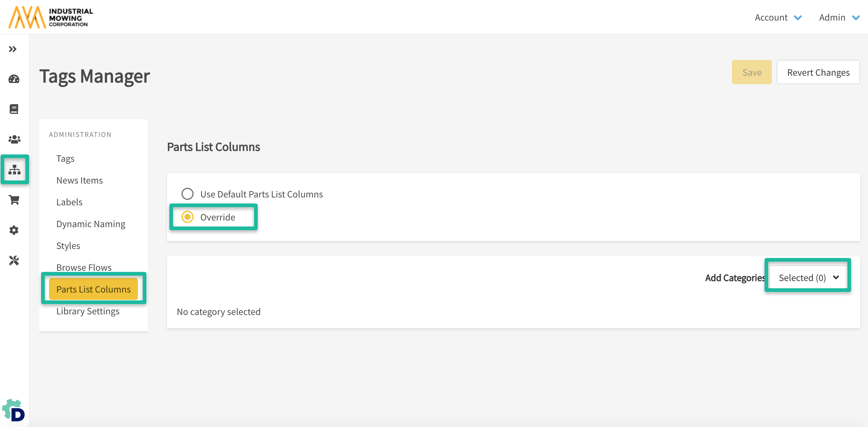
Task: Open the wrench and screwdriver tools icon
Action: 14,260
